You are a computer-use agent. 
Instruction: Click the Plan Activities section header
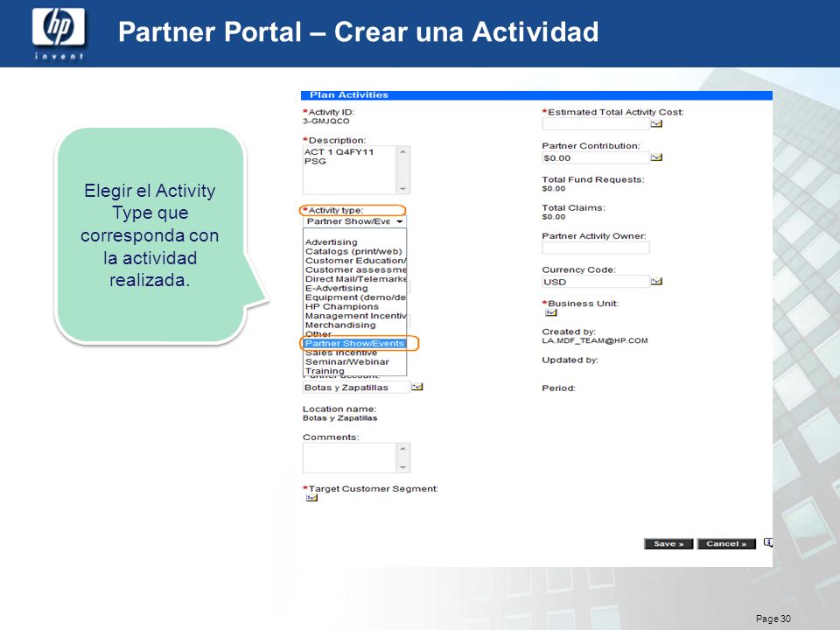click(x=536, y=94)
